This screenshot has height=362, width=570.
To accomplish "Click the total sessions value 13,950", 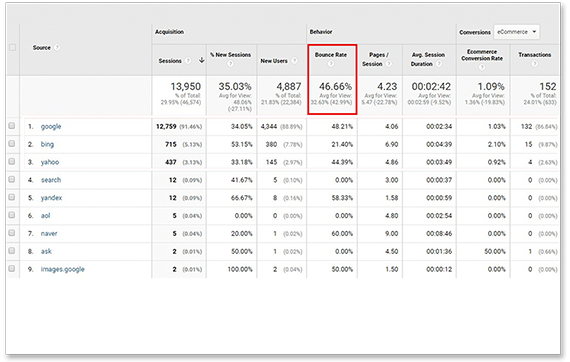I will click(186, 87).
